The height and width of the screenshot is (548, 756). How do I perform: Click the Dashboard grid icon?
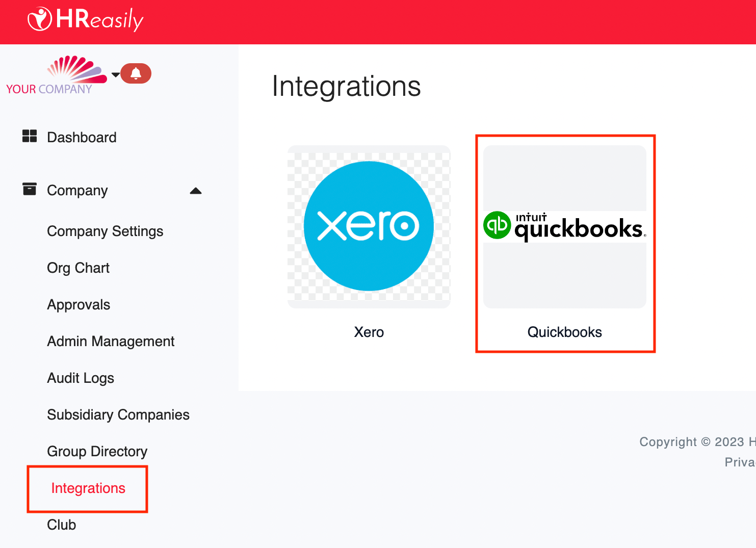pos(30,136)
